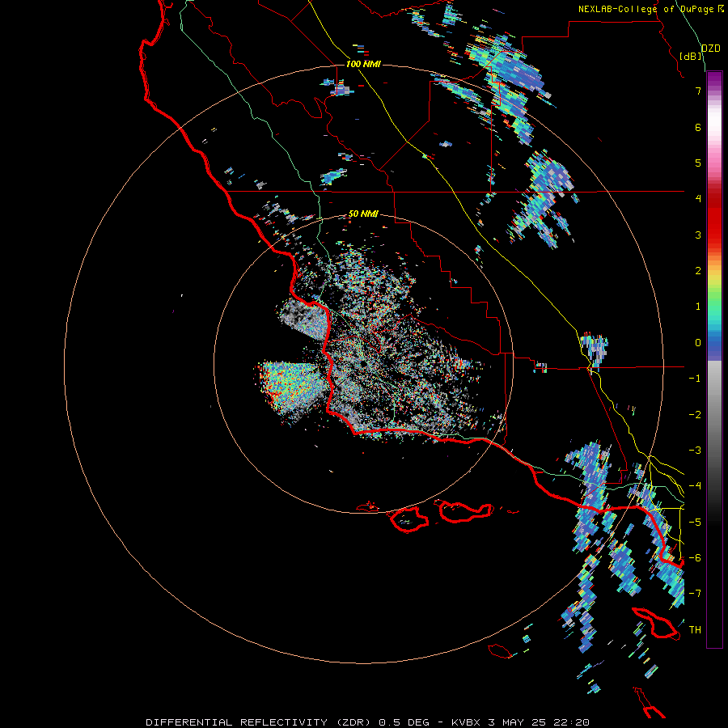Click the [dB] units label

(x=691, y=56)
